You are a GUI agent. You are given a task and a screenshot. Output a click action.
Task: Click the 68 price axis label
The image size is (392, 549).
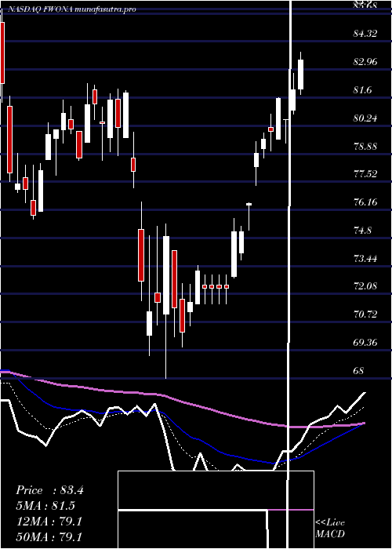click(x=359, y=370)
